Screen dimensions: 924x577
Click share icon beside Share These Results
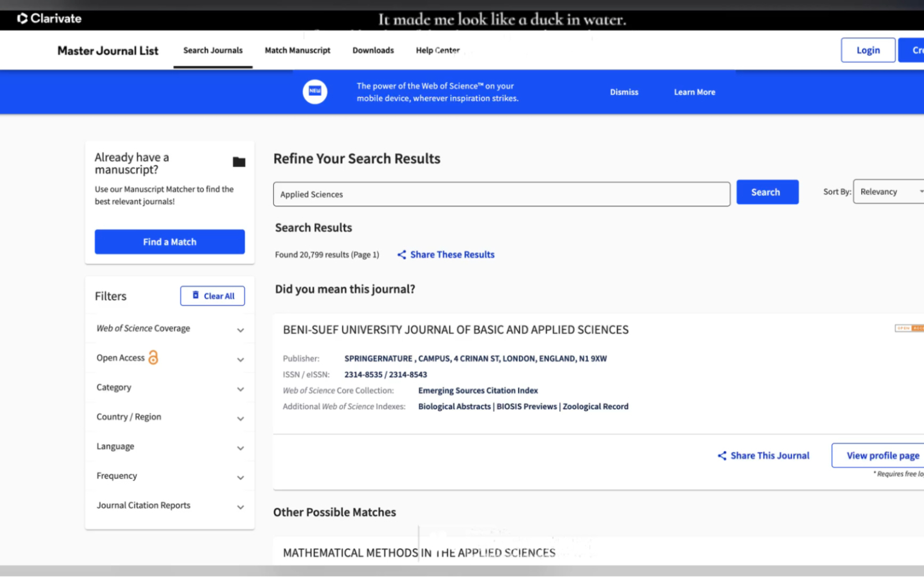point(402,255)
